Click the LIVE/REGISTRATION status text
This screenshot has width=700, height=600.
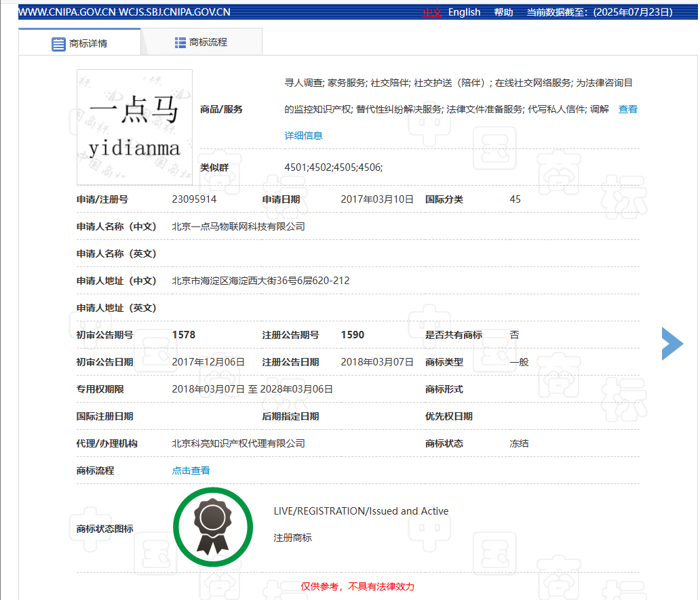tap(361, 511)
